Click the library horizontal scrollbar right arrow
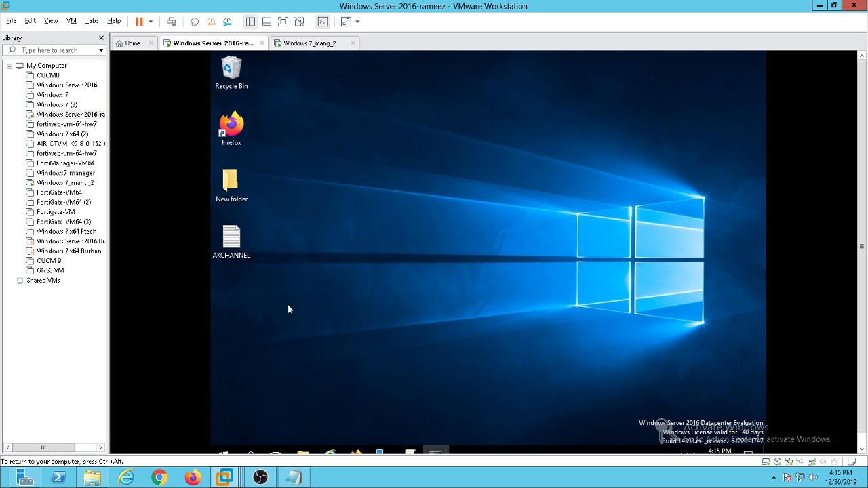 (x=100, y=447)
